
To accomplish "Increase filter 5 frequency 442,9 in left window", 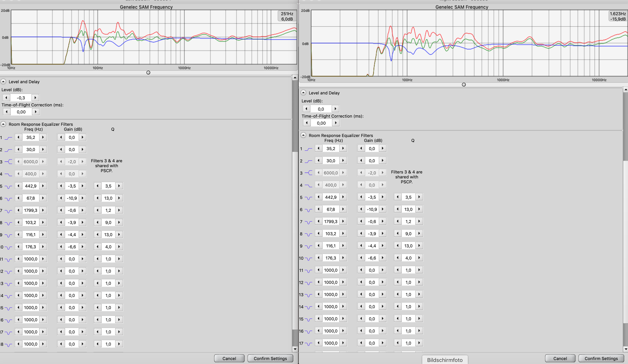I will (x=43, y=186).
